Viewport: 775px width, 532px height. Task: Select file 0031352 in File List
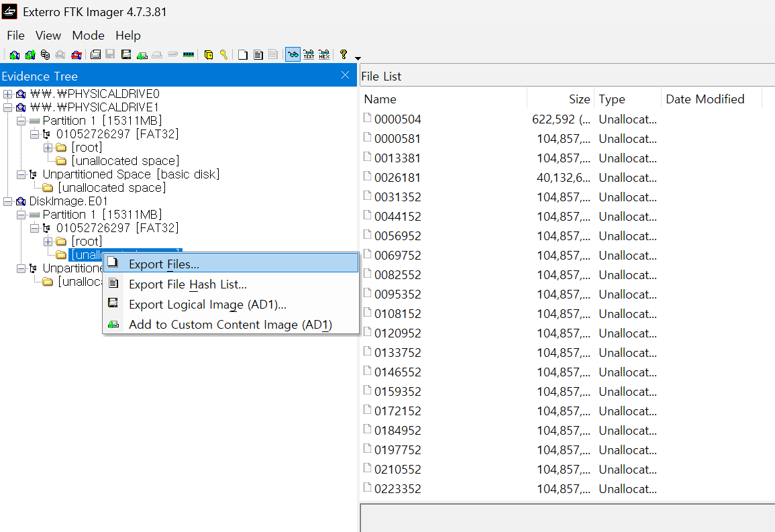pyautogui.click(x=397, y=197)
